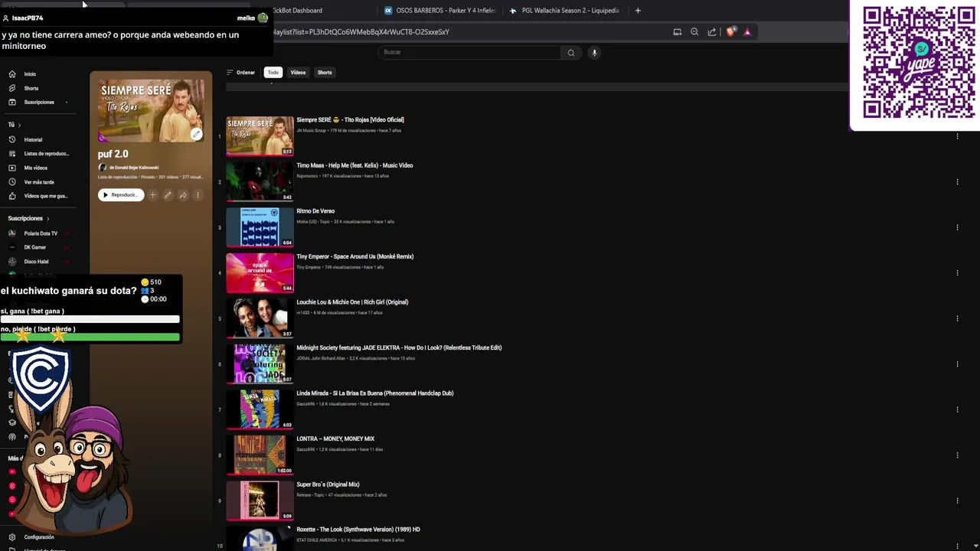The width and height of the screenshot is (980, 551).
Task: Click the Tiny Emperor channel name under video four
Action: point(309,267)
